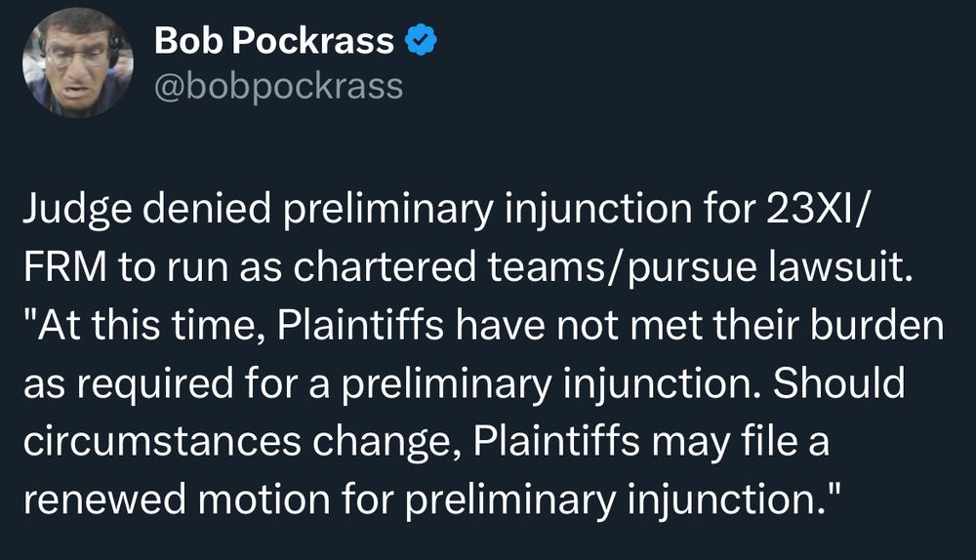Screen dimensions: 976x560
Task: Click "Should" at the fourth line's end
Action: click(x=837, y=383)
